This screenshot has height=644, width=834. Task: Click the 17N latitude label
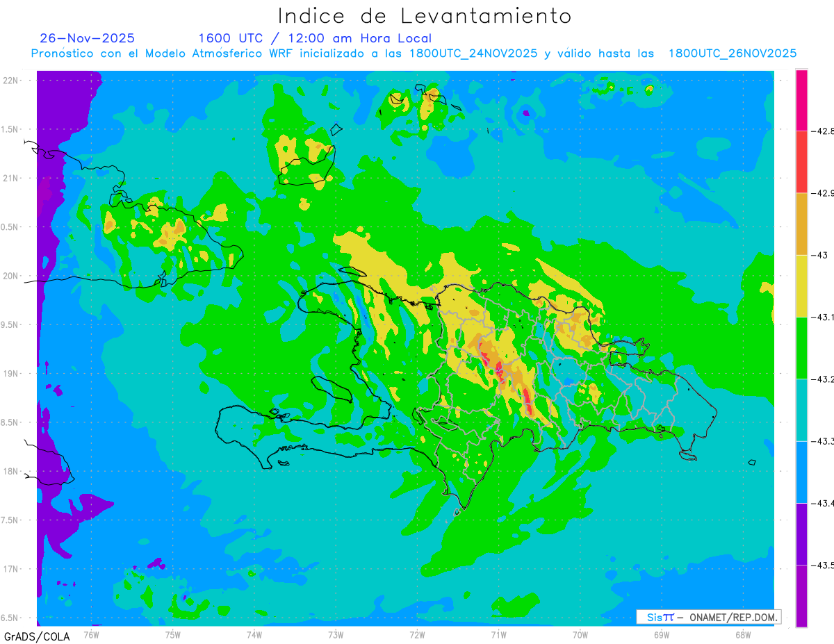11,568
